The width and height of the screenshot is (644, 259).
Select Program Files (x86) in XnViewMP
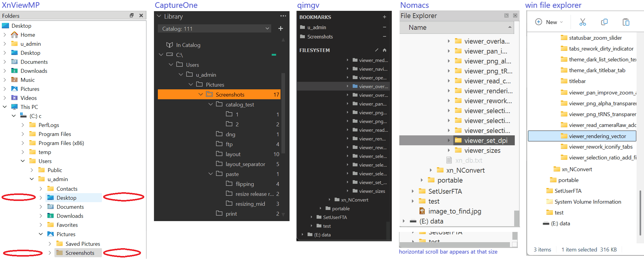[61, 143]
